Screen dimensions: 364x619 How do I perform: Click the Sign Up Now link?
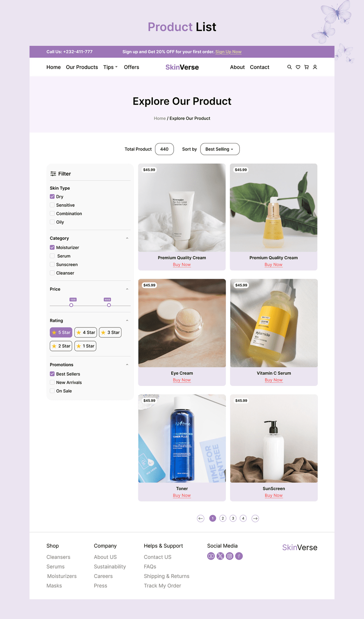(x=228, y=52)
